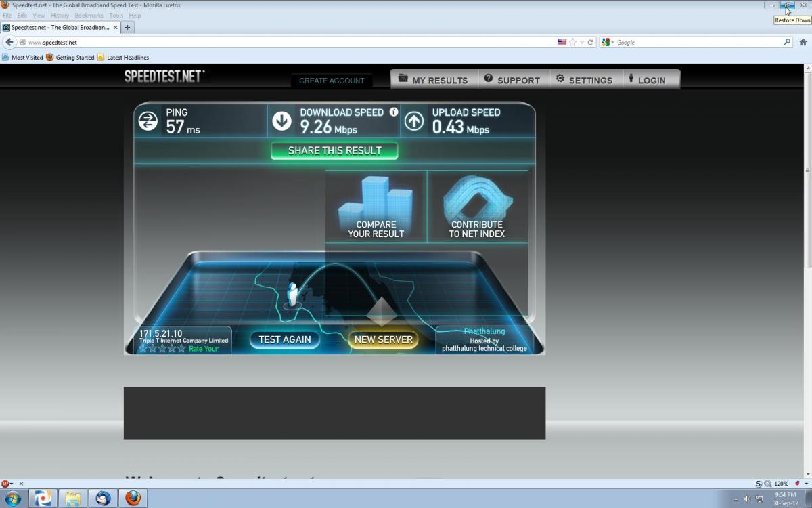This screenshot has height=508, width=812.
Task: Click Test Again button
Action: tap(285, 339)
